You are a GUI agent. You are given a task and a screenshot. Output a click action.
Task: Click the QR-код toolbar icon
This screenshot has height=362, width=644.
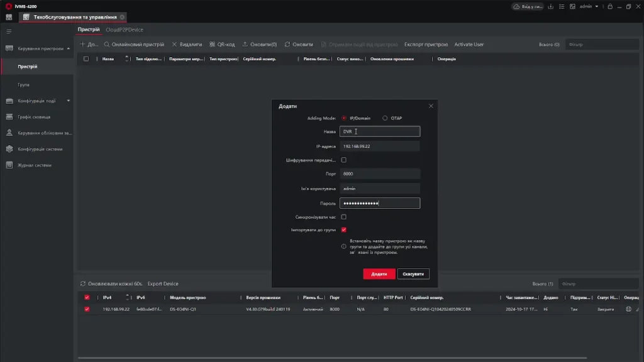point(212,45)
